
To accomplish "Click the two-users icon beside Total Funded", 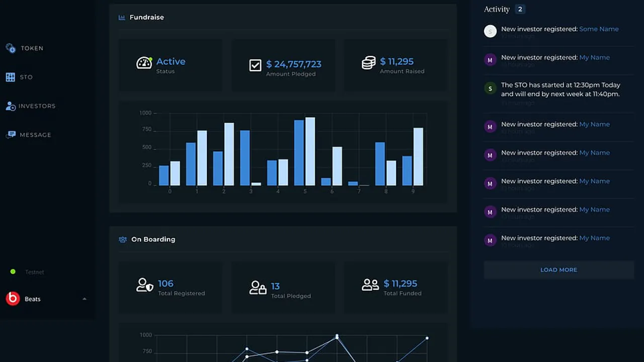I will tap(370, 285).
